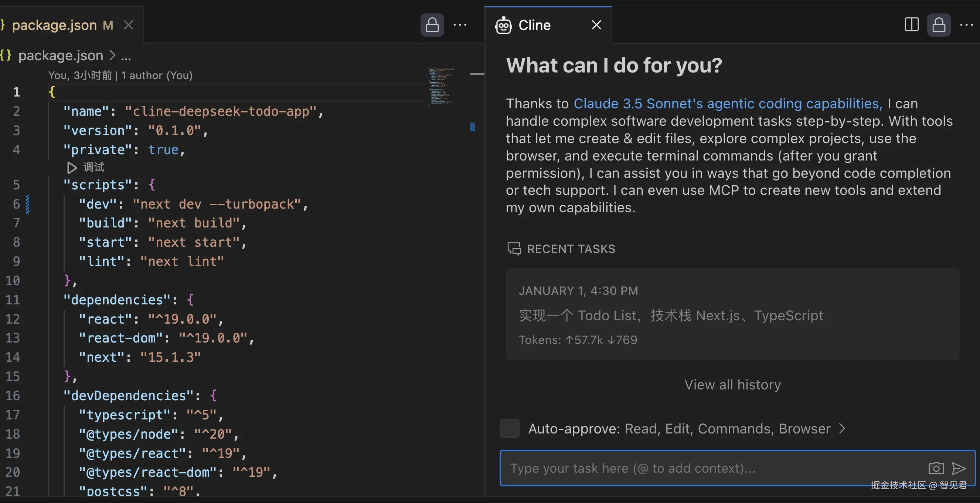This screenshot has height=503, width=980.
Task: Click the split editor layout icon
Action: click(911, 25)
